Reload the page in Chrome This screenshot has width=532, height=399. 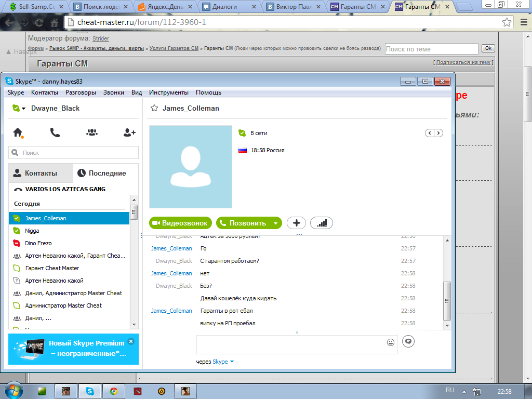click(x=39, y=22)
